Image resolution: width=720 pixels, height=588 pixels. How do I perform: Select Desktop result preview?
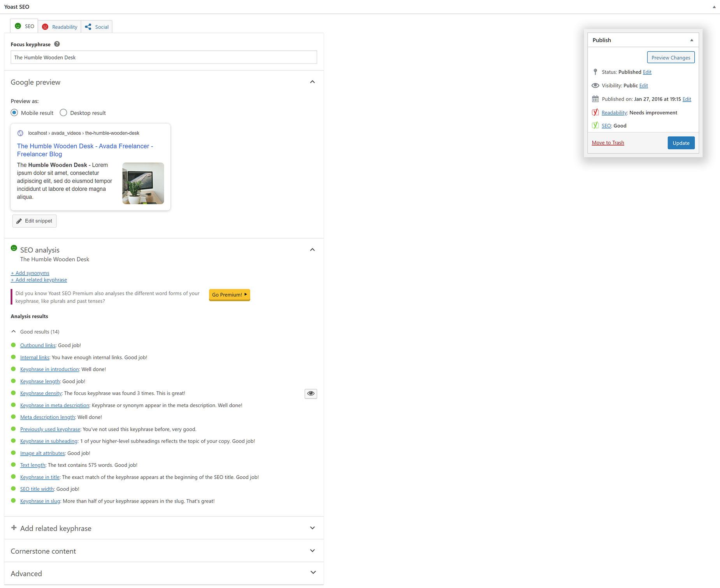tap(63, 113)
